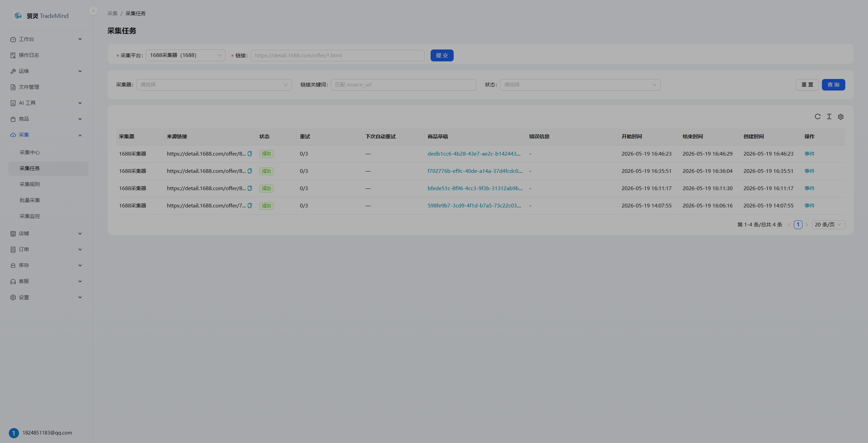Image resolution: width=868 pixels, height=443 pixels.
Task: Click the 提交 submit button
Action: [442, 56]
